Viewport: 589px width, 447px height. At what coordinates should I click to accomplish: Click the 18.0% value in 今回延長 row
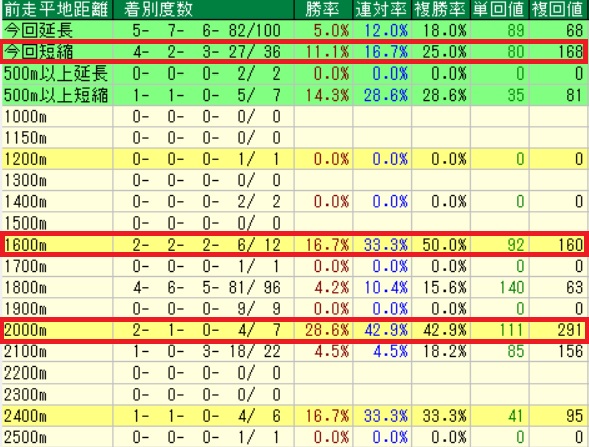[444, 30]
